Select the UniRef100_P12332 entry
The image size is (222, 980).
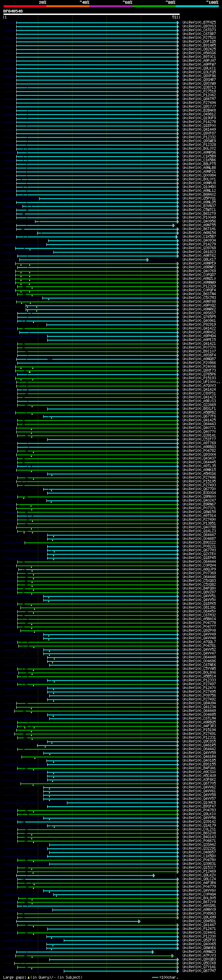(199, 137)
